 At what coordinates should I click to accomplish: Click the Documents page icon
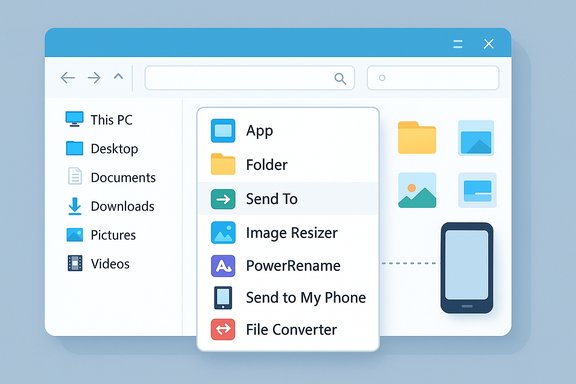pyautogui.click(x=75, y=176)
